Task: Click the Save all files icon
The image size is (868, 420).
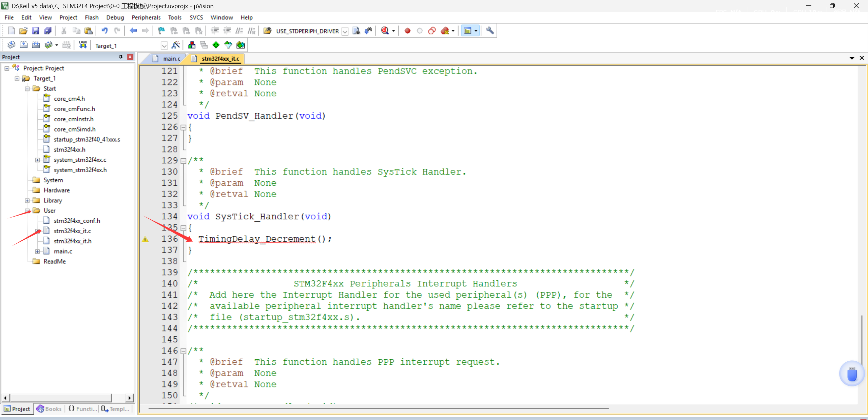Action: coord(48,31)
